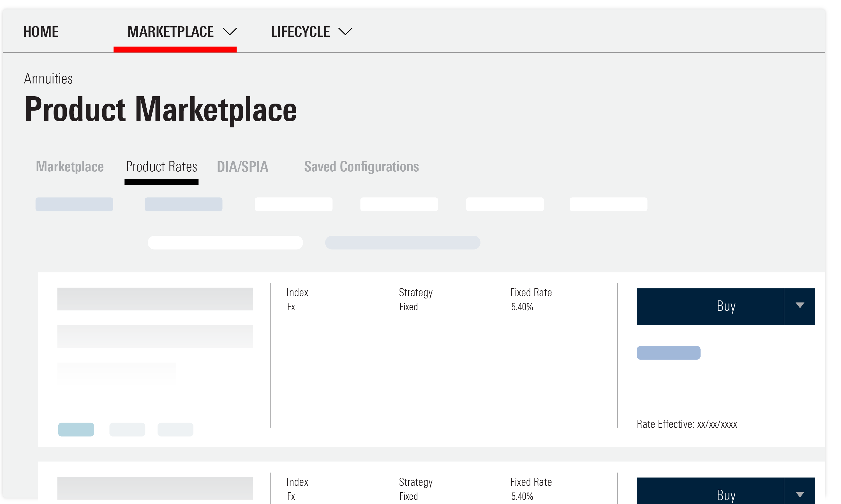
Task: Switch to Saved Configurations tab
Action: [361, 167]
